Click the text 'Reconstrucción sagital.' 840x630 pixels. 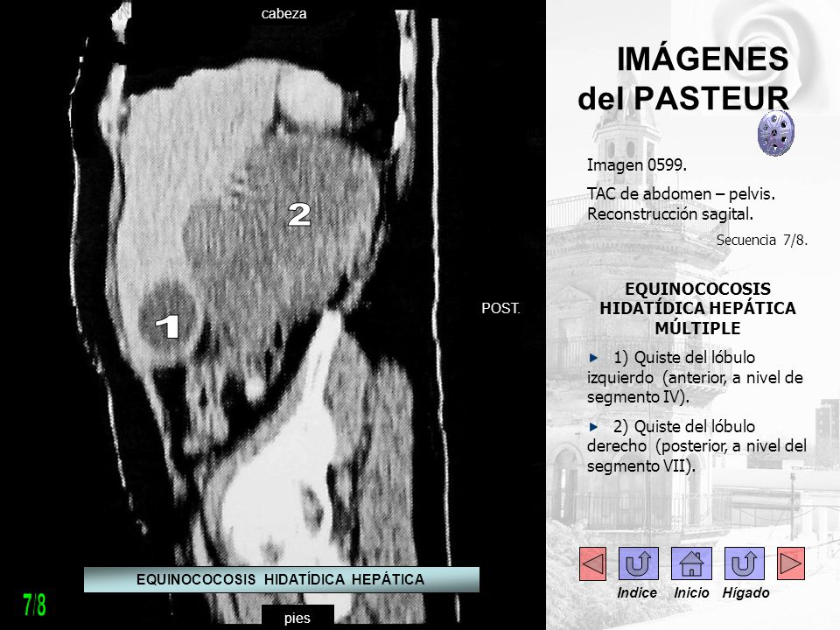point(670,214)
